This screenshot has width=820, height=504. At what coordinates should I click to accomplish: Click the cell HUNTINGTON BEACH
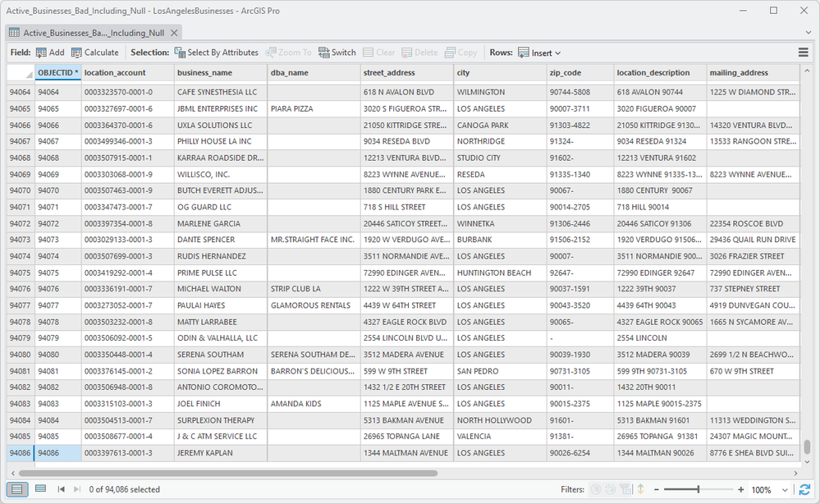500,273
